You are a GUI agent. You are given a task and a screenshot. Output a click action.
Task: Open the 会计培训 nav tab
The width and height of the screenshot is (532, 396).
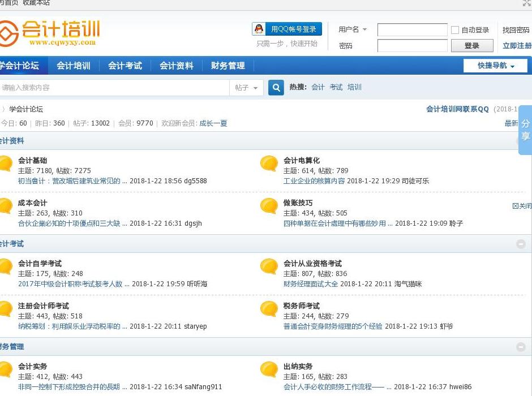pos(73,66)
